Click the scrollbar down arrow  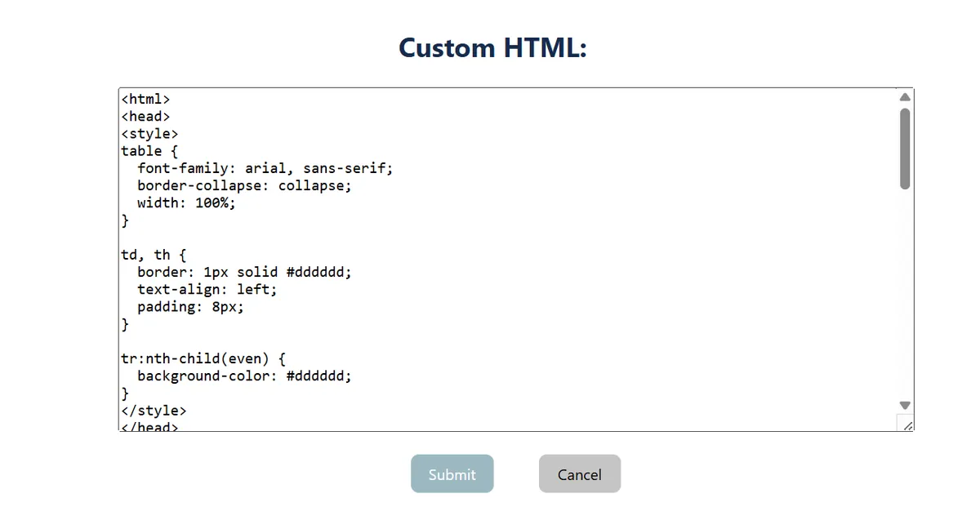click(905, 406)
